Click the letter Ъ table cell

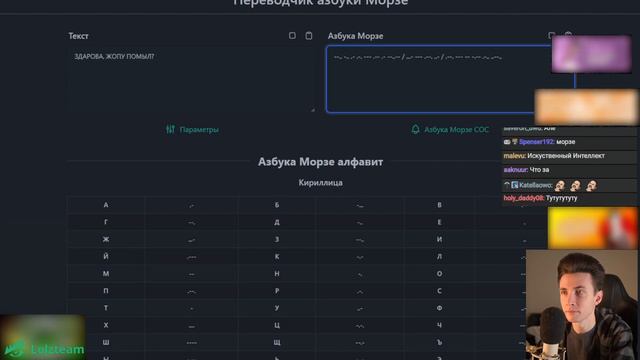[439, 342]
